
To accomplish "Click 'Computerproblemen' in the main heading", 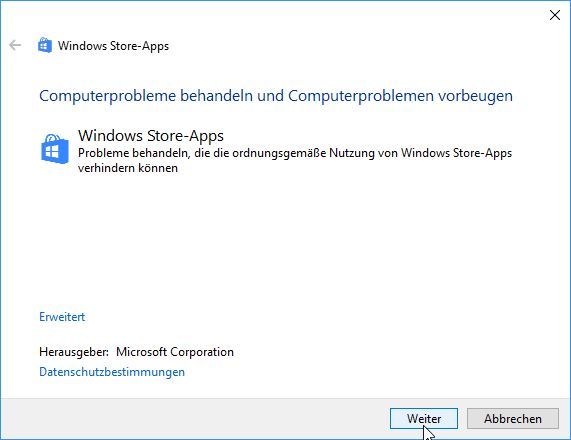I will 361,96.
